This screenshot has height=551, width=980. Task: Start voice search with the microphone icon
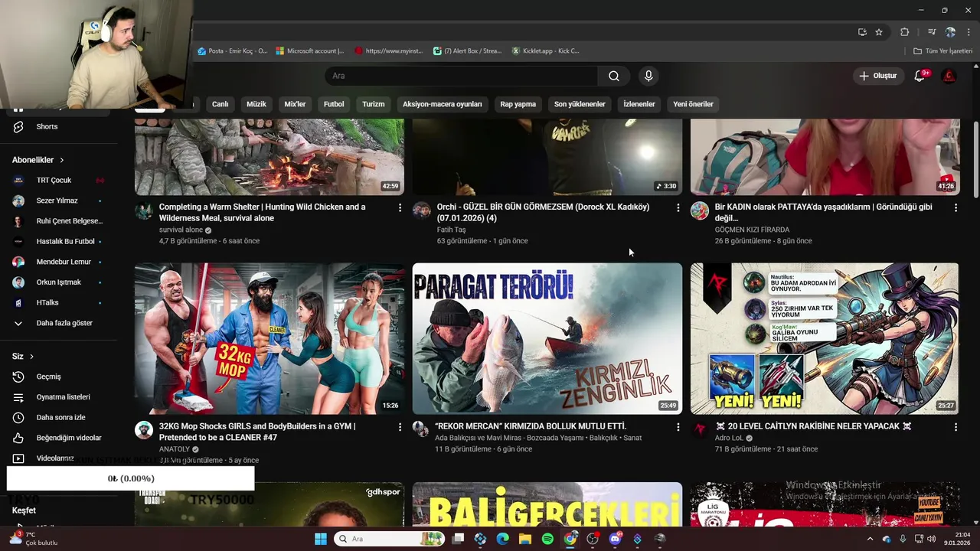[648, 76]
